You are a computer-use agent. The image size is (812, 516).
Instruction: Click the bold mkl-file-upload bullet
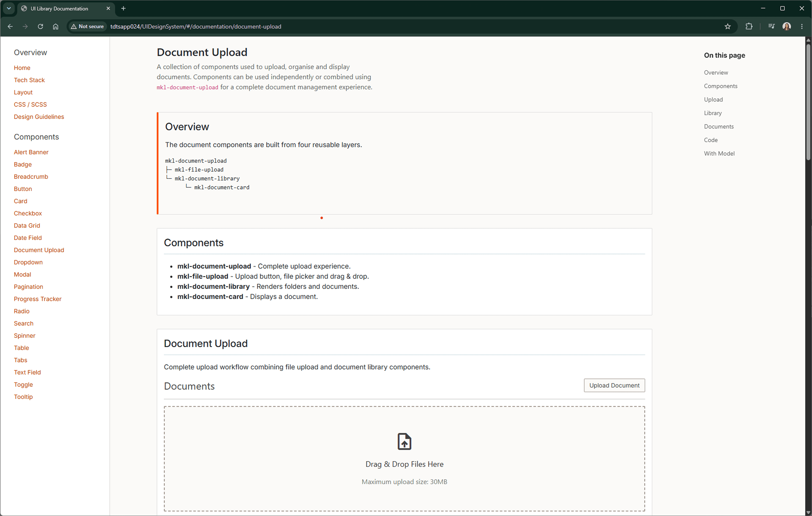click(203, 276)
